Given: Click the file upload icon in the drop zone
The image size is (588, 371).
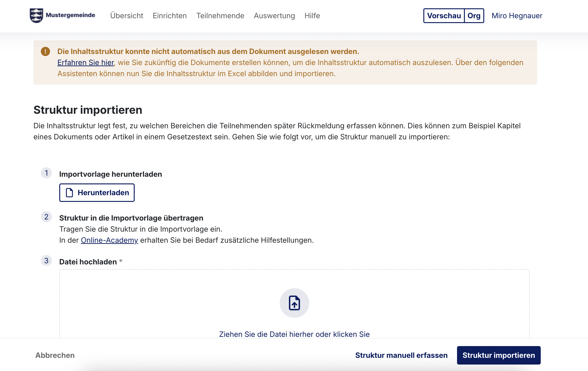Looking at the screenshot, I should pos(294,303).
